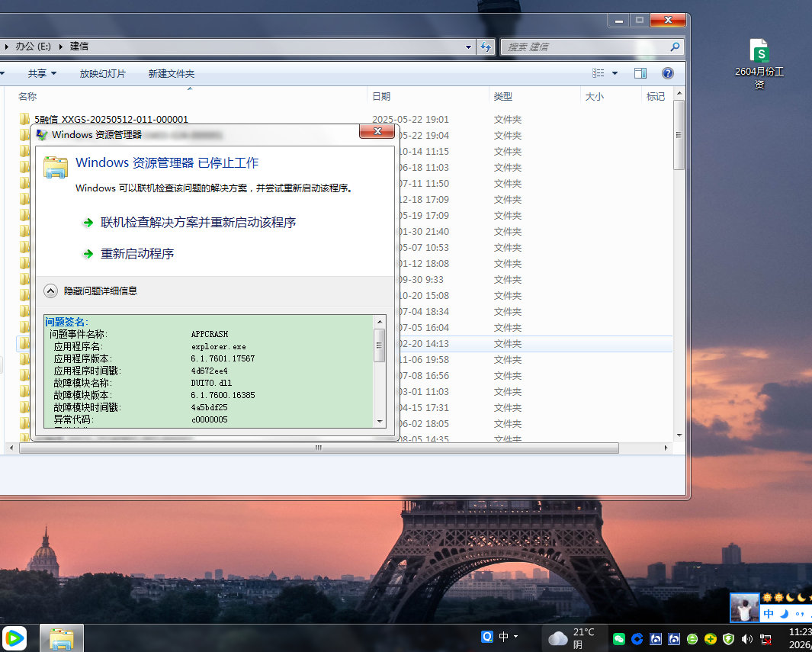Click 联机检查解决方案并重新启动该程序 option
Screen dimensions: 812x652
(197, 223)
